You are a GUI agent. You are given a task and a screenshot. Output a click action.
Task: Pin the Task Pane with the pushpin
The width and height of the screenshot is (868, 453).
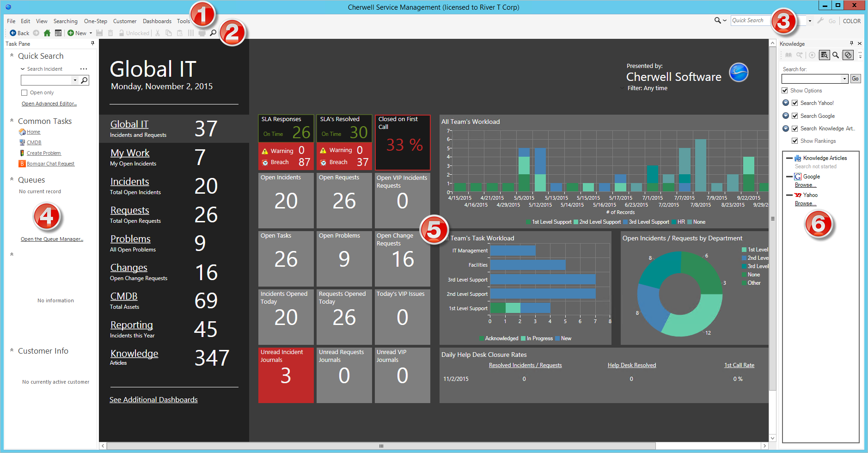[x=92, y=43]
